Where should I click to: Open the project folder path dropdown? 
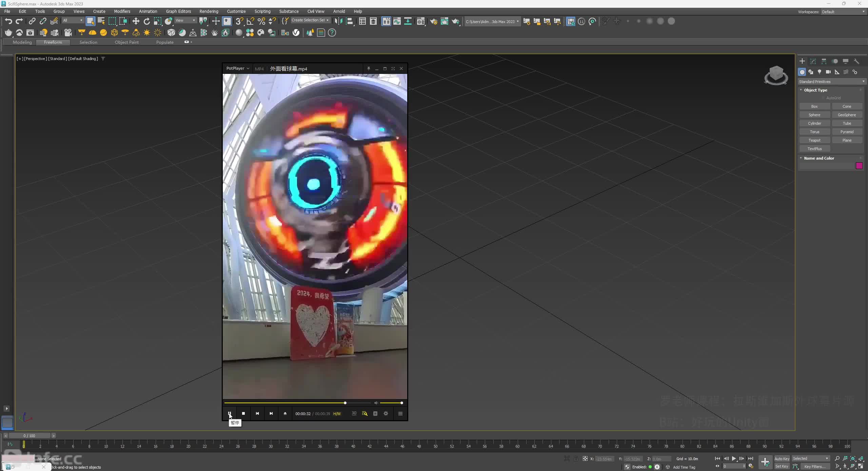(492, 21)
